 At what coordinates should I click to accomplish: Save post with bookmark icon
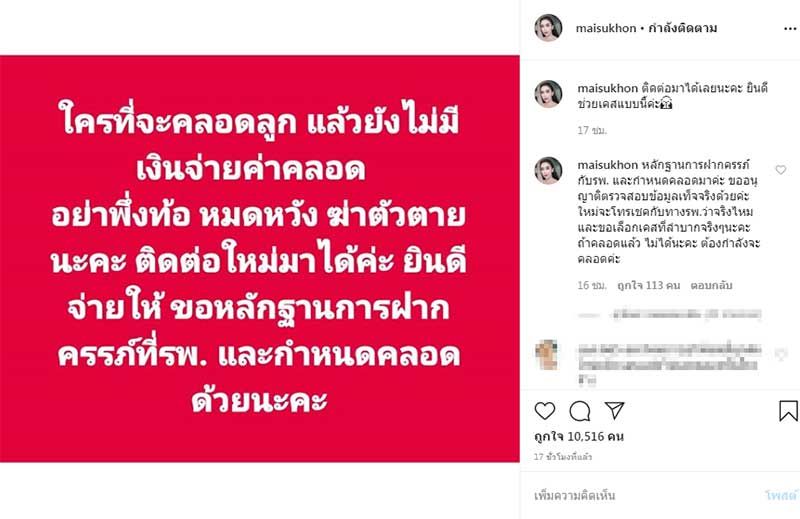point(788,411)
